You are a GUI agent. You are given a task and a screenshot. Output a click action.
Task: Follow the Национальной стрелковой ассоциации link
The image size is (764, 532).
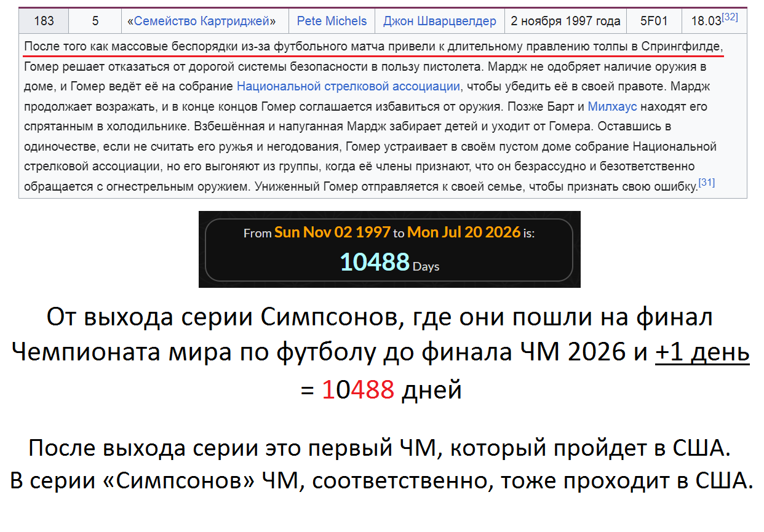[348, 87]
